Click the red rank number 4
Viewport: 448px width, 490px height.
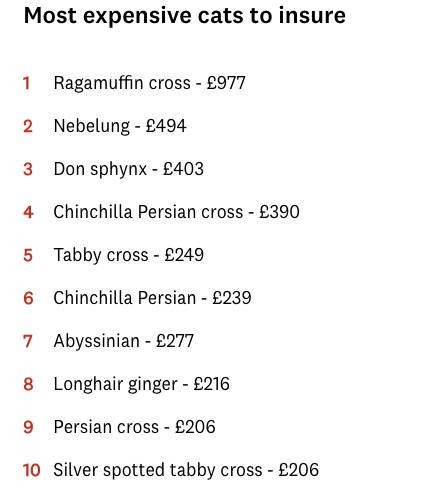coord(28,212)
